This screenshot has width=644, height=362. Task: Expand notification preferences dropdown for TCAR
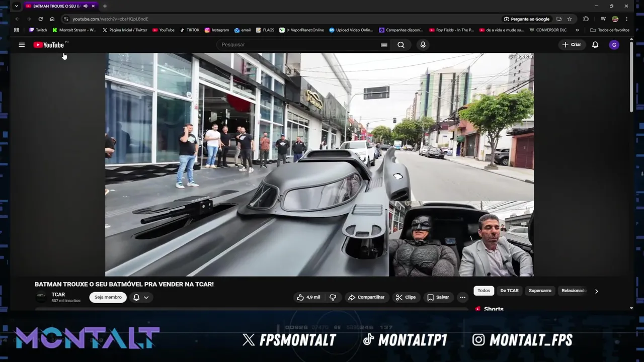(146, 297)
